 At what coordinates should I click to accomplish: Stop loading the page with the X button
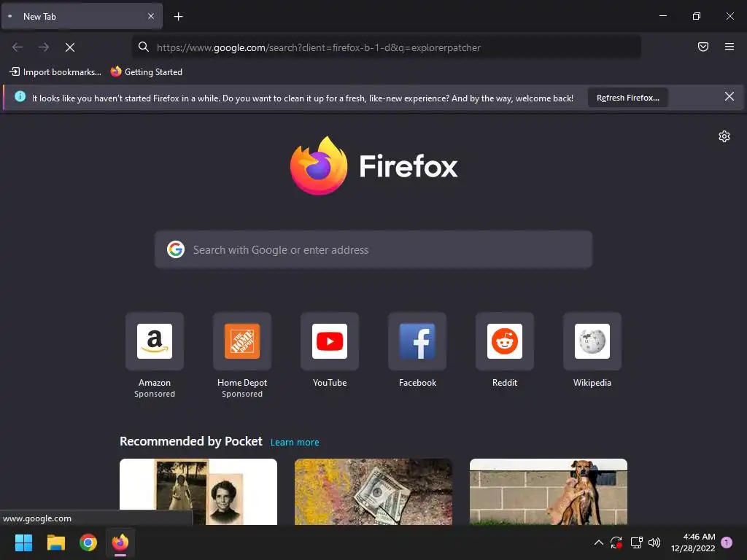click(x=70, y=47)
